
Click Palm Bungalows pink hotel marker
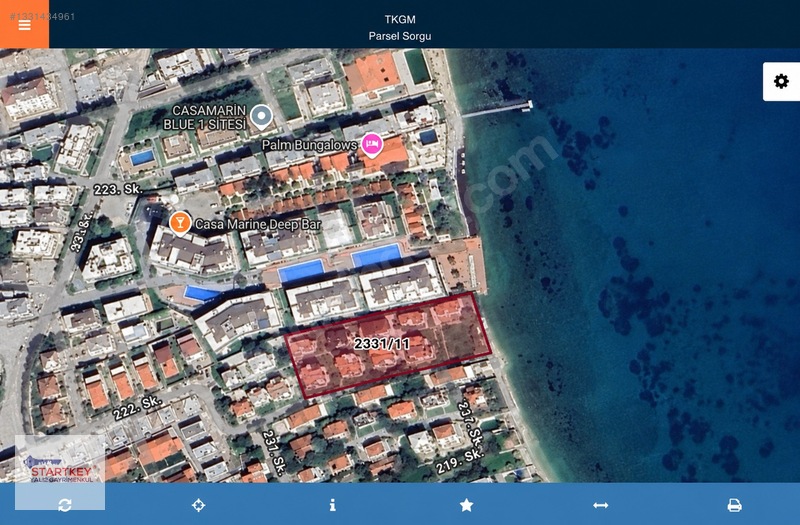pos(372,145)
